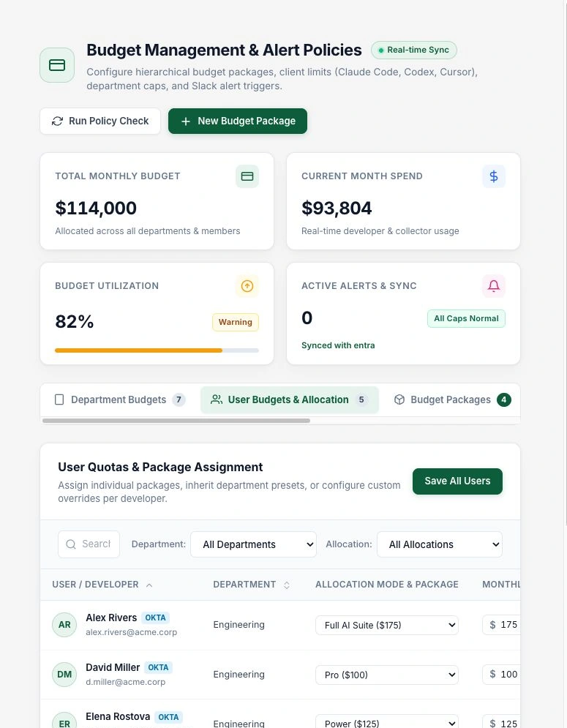Click the Synced with entra text

click(338, 345)
